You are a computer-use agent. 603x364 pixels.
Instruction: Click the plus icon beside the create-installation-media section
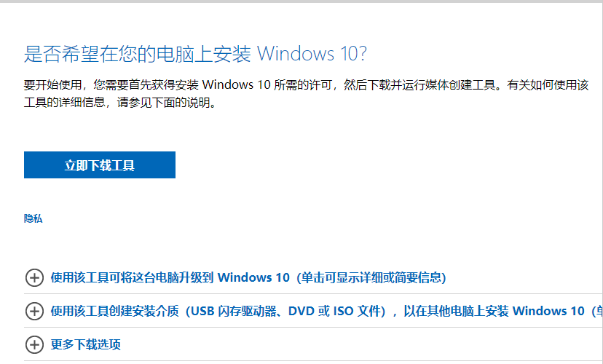(x=34, y=311)
